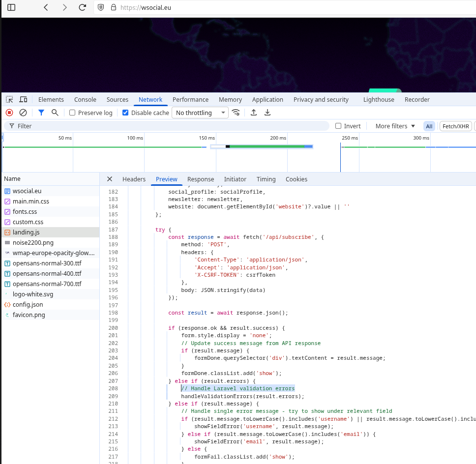Image resolution: width=476 pixels, height=464 pixels.
Task: Enable the Preserve log checkbox
Action: tap(72, 113)
